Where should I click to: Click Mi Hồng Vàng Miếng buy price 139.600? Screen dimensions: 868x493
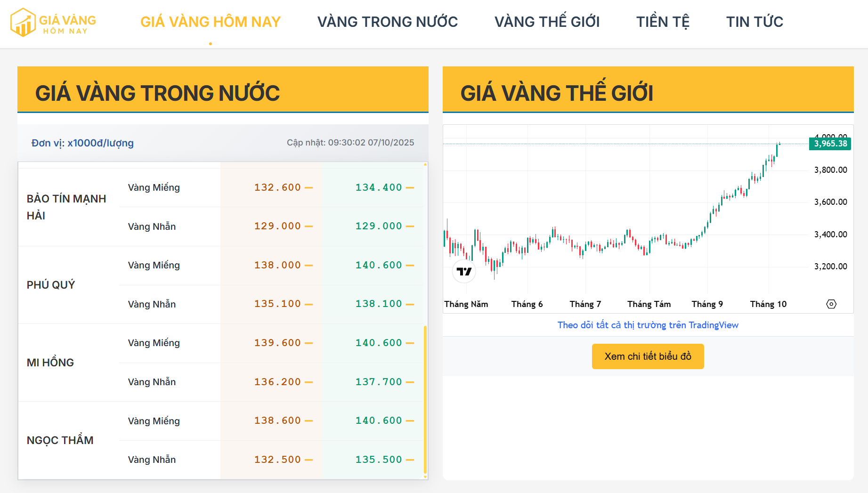point(277,343)
